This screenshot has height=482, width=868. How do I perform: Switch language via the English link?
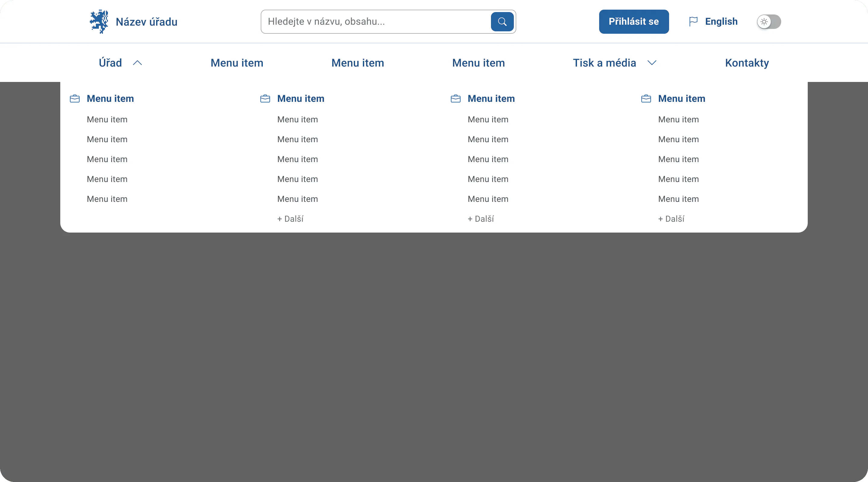(722, 22)
